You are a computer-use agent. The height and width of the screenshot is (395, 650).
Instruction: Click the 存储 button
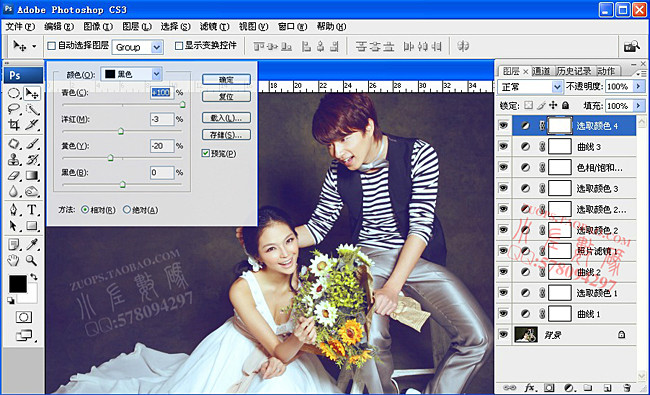tap(226, 135)
